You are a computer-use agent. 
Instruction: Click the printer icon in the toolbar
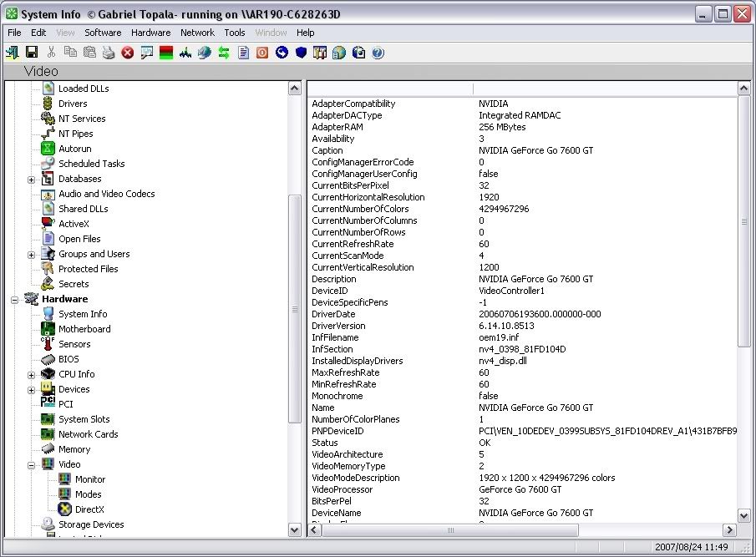(x=109, y=53)
